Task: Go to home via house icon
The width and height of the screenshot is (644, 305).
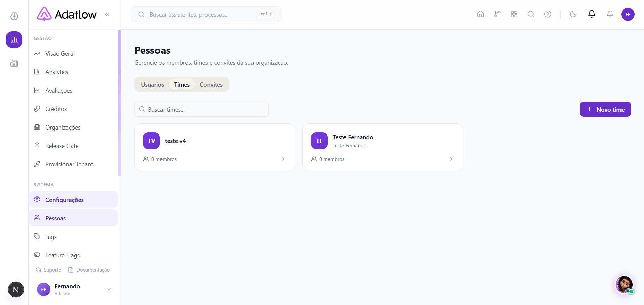Action: tap(480, 14)
